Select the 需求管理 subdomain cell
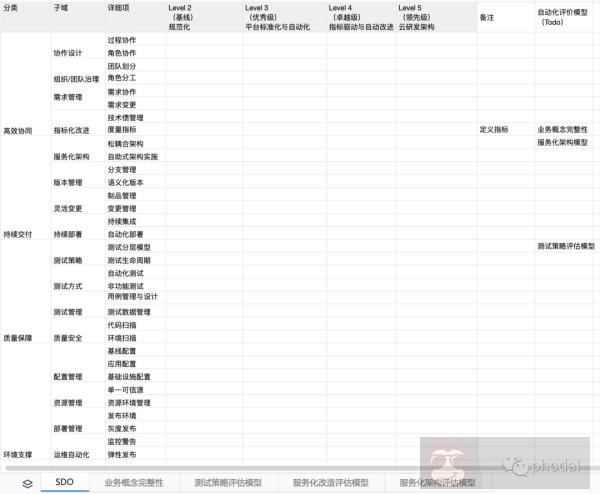600x494 pixels. tap(78, 97)
